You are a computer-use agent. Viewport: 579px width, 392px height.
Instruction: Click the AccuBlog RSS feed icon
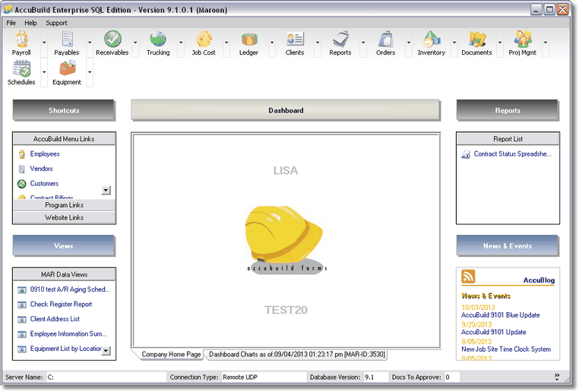468,276
